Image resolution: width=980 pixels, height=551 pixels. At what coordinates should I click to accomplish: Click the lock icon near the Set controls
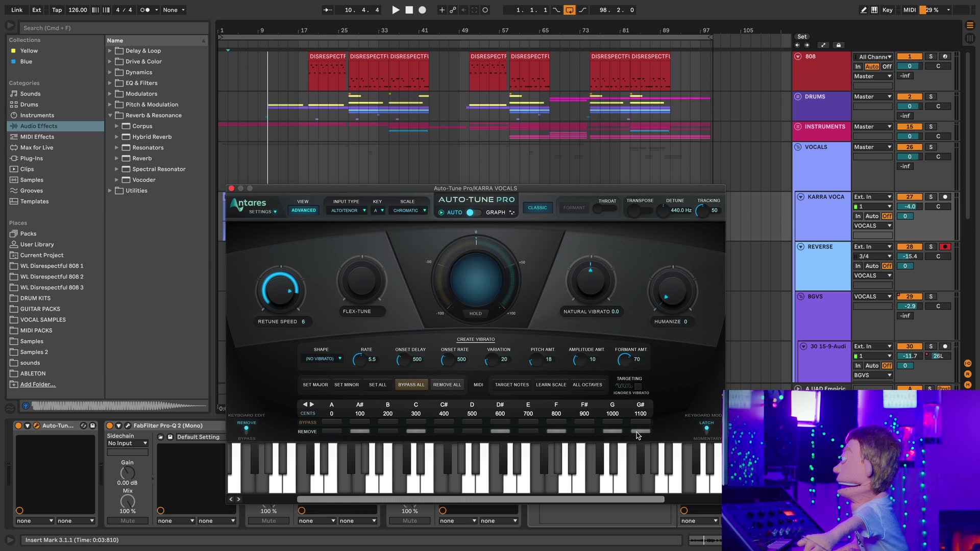click(839, 45)
